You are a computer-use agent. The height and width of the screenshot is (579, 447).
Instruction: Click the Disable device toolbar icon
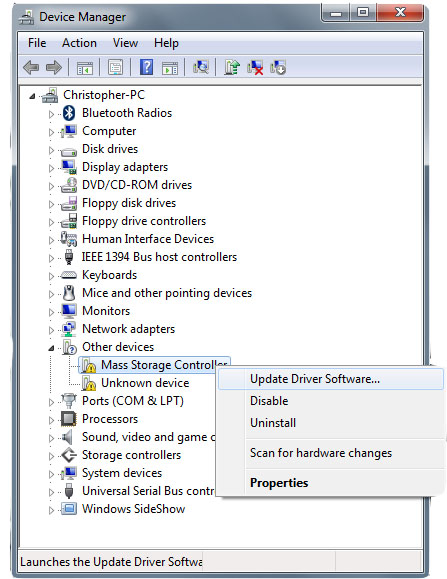click(278, 68)
